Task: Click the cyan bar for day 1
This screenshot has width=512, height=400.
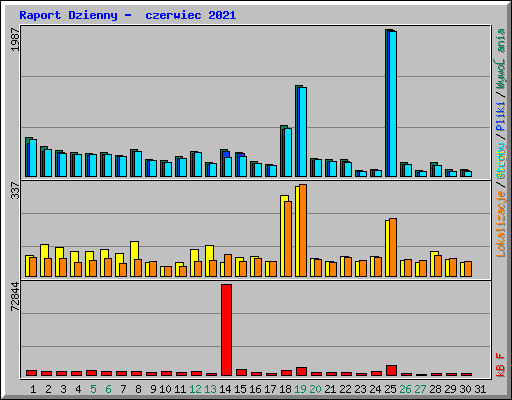Action: click(x=33, y=158)
